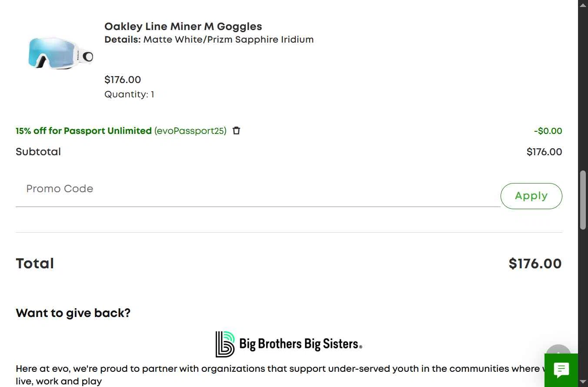Click the 15% off for Passport Unlimited label
Screen dimensions: 588x387
(84, 131)
